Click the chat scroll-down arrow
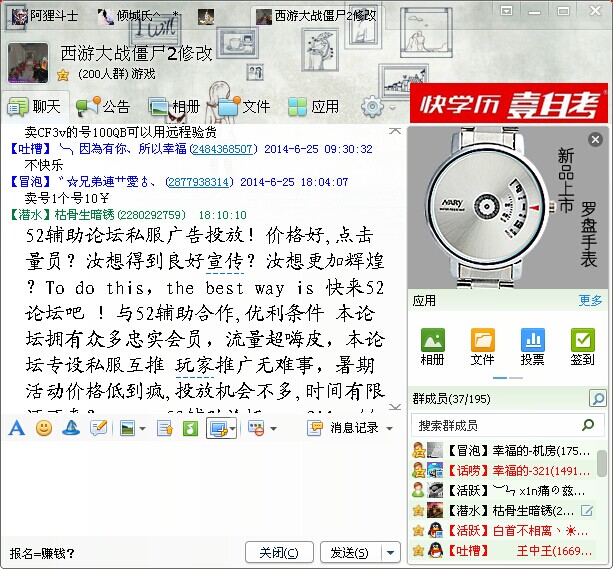 (x=395, y=407)
